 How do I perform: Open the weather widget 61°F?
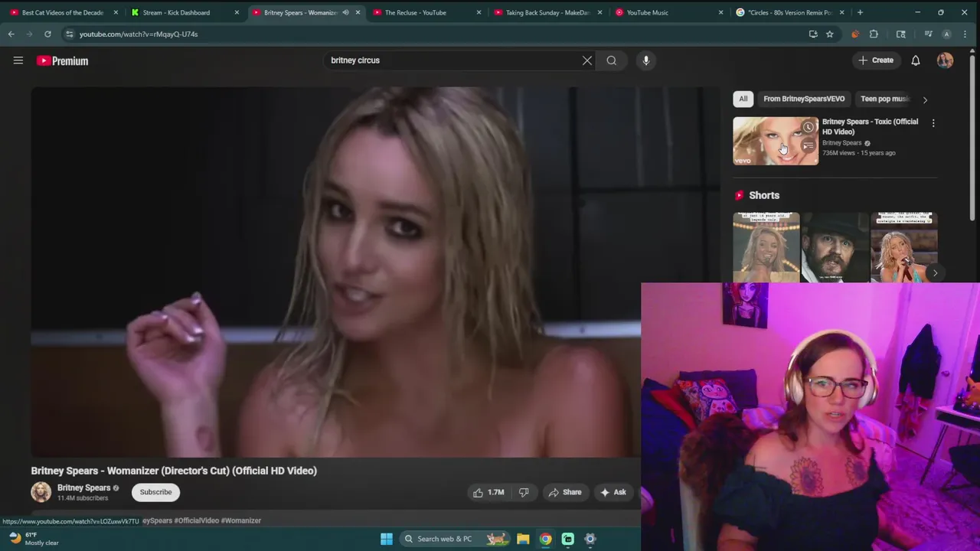click(34, 539)
